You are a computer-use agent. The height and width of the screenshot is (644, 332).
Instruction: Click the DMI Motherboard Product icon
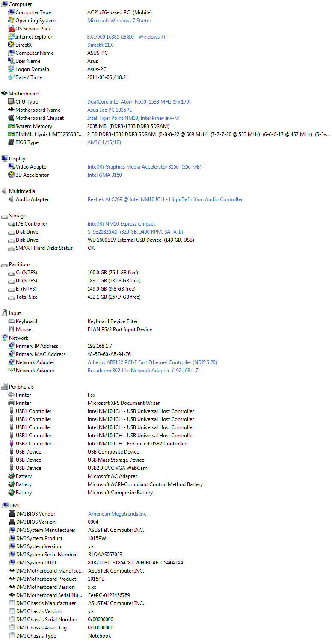pyautogui.click(x=12, y=579)
